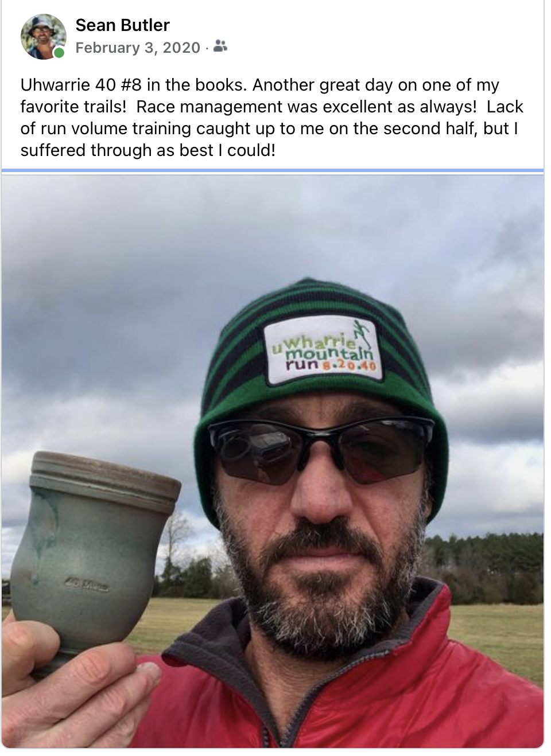Open Sean Butler's profile via name link

[122, 25]
